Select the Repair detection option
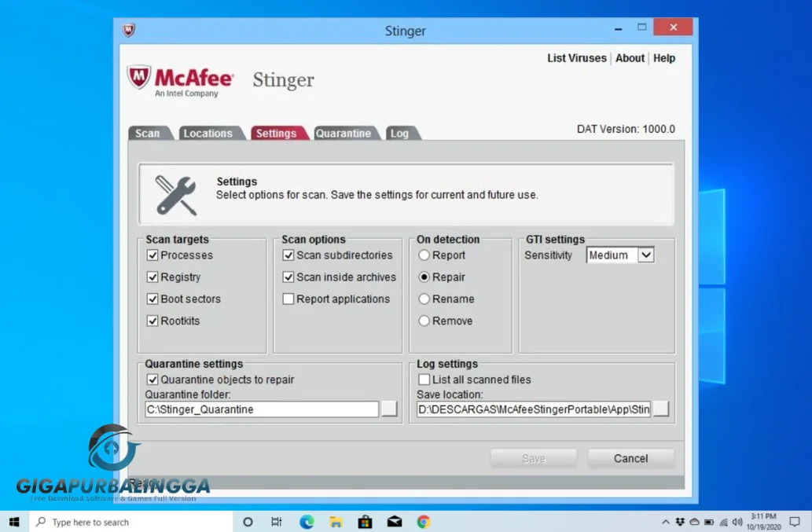 424,277
